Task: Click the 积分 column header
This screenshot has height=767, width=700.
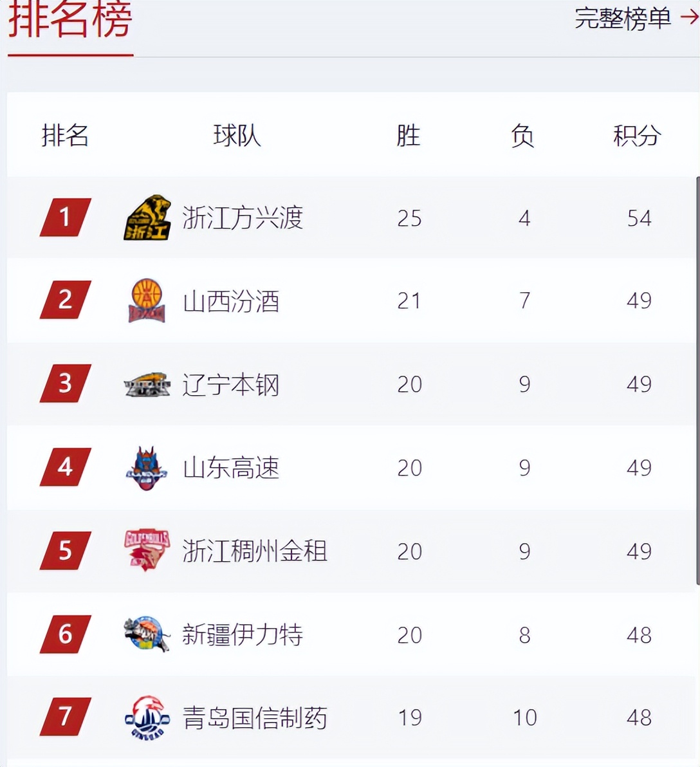Action: pyautogui.click(x=637, y=136)
